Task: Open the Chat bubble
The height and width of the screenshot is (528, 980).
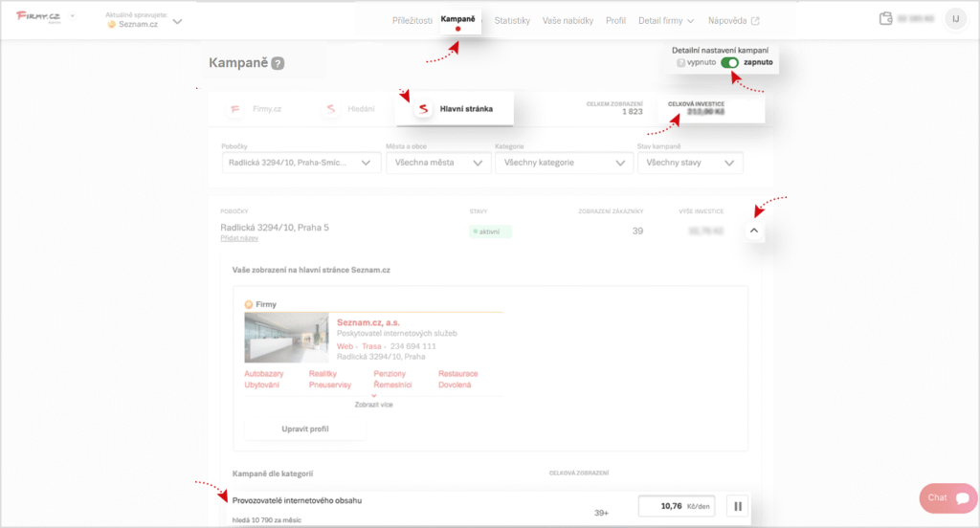Action: click(x=948, y=498)
